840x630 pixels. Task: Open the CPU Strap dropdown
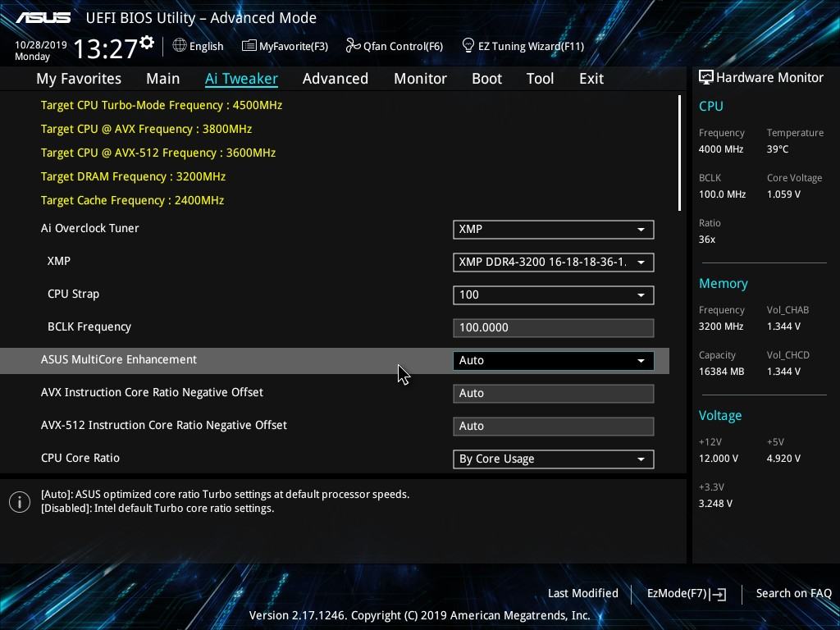pyautogui.click(x=554, y=294)
